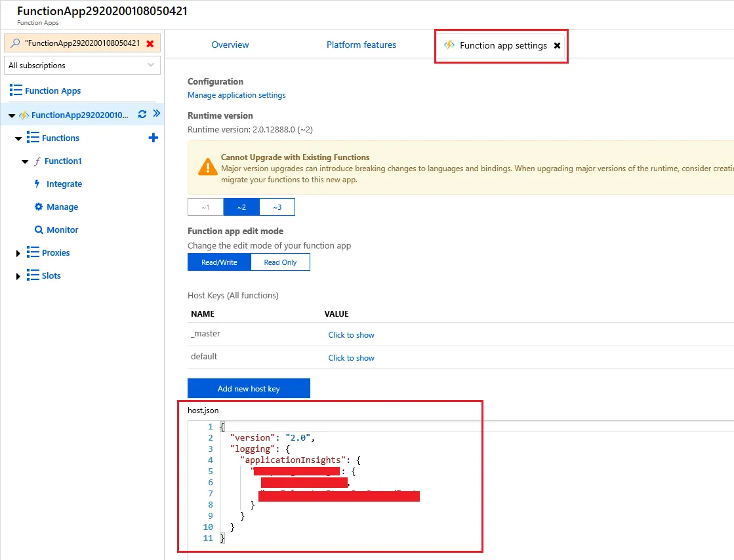Click the Proxies list icon
The height and width of the screenshot is (560, 734).
[33, 252]
